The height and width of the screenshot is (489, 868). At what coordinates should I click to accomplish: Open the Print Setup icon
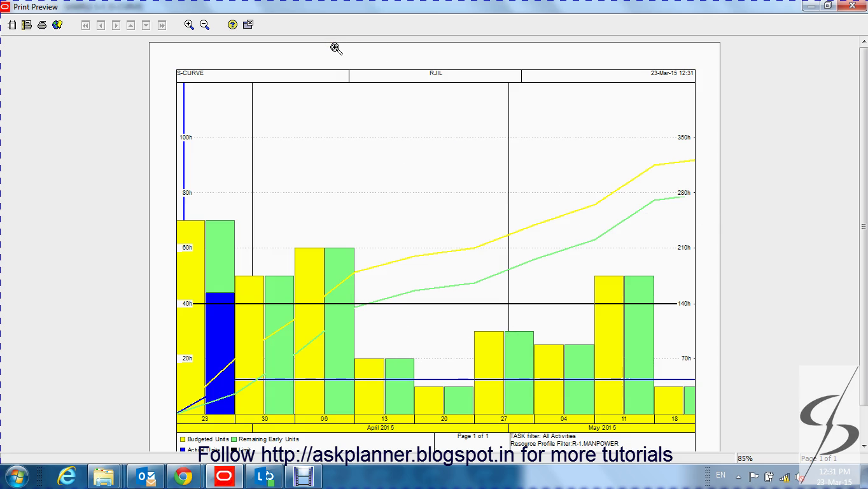(x=25, y=24)
